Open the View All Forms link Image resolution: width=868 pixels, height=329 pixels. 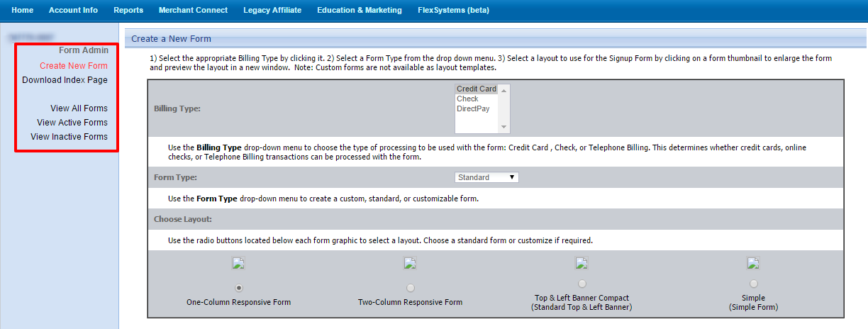79,108
